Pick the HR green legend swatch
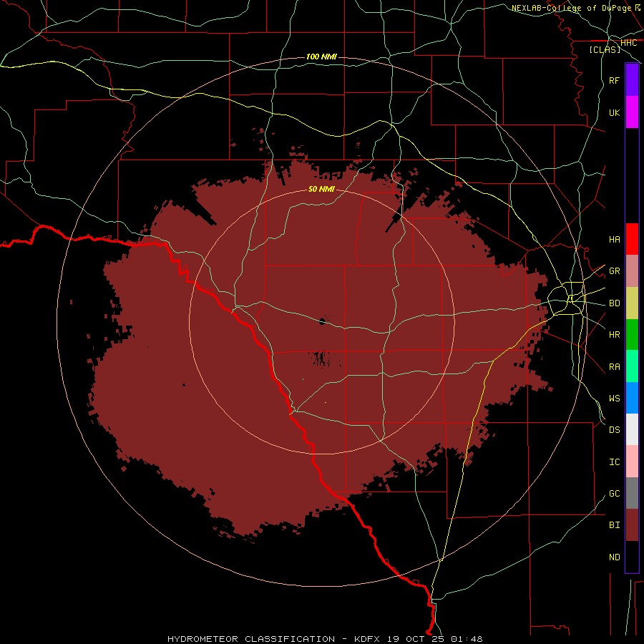Image resolution: width=644 pixels, height=644 pixels. [x=632, y=334]
